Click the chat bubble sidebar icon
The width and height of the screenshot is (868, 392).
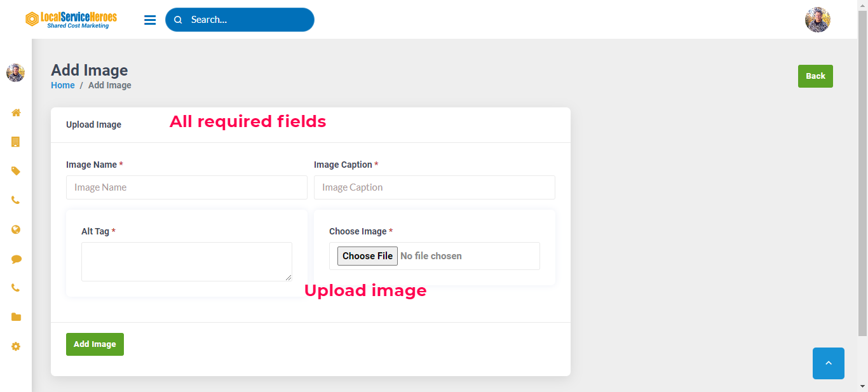tap(16, 259)
